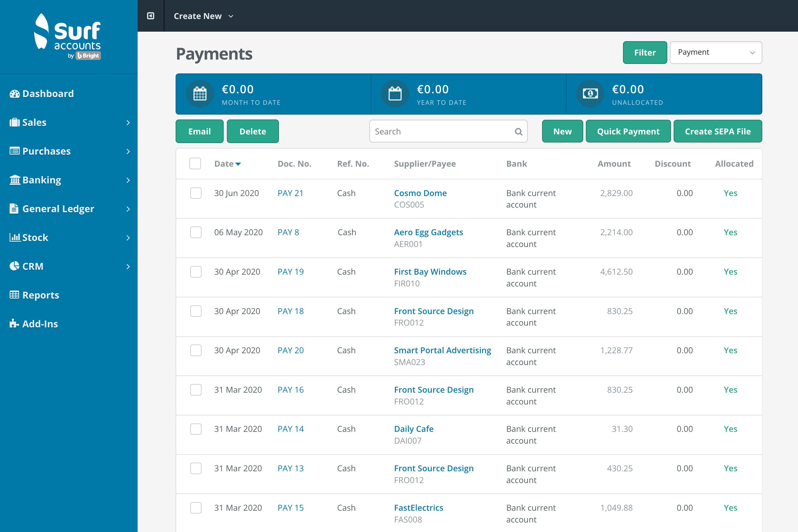Open the PAY 19 payment link
Viewport: 798px width, 532px height.
(290, 271)
